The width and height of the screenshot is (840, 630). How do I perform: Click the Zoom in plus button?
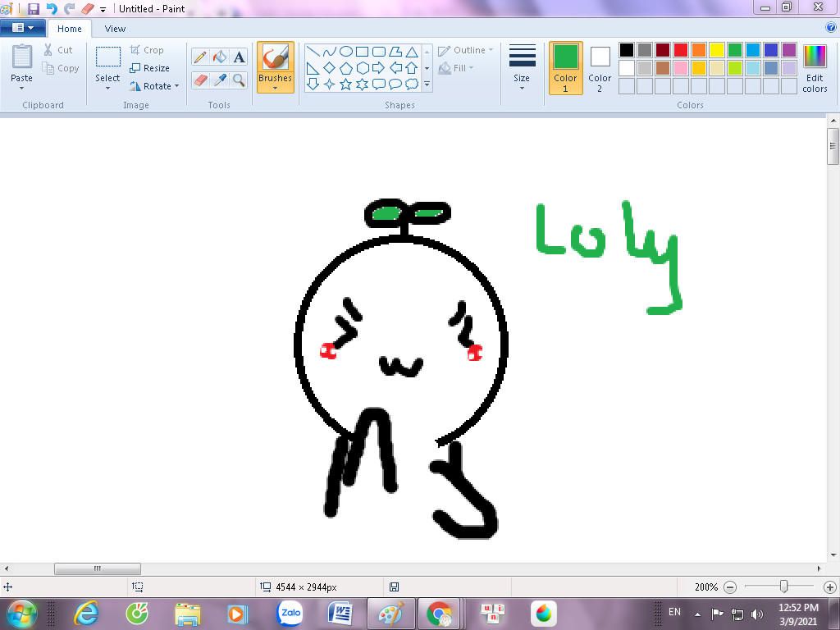[x=830, y=587]
